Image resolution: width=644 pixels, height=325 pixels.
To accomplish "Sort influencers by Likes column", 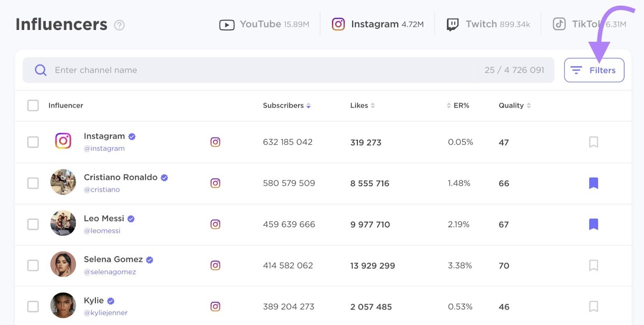I will 362,106.
